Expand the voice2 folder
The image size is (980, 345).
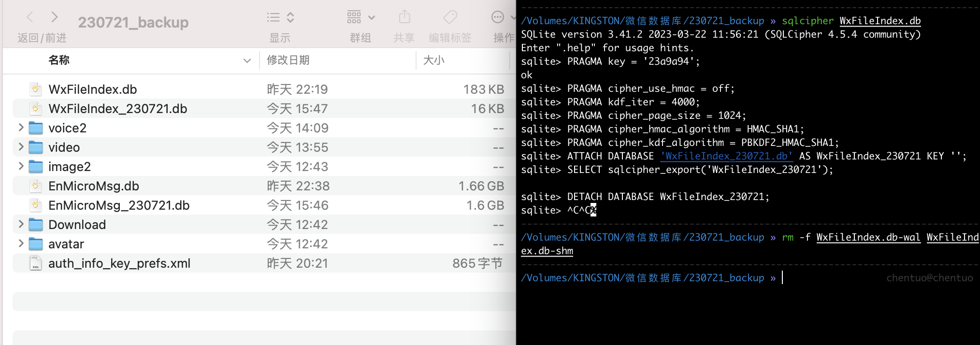21,128
